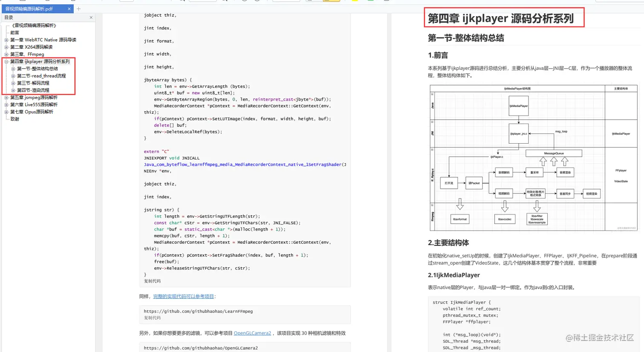Click 复制代码 below the JNI code block
This screenshot has height=352, width=644.
[x=152, y=281]
